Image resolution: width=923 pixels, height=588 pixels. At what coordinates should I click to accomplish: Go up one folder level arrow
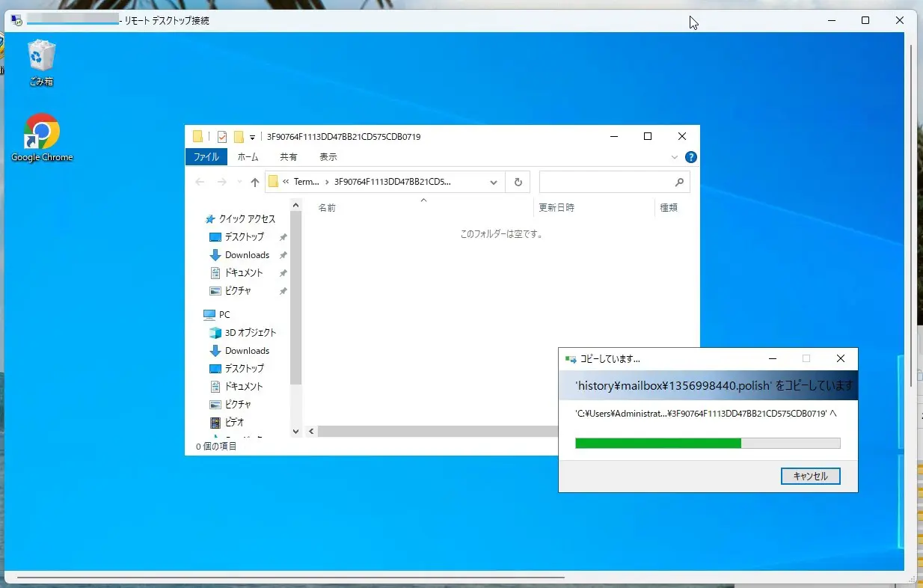click(255, 182)
